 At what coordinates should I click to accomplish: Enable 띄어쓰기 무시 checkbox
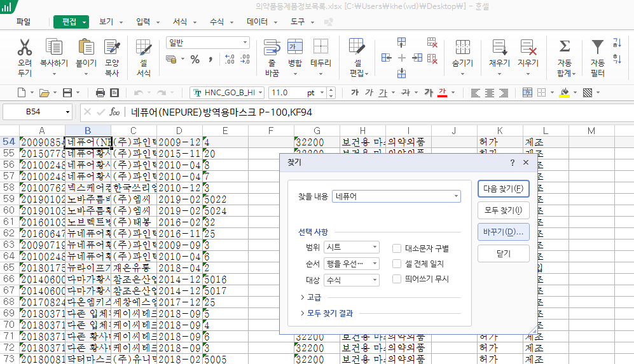point(397,279)
